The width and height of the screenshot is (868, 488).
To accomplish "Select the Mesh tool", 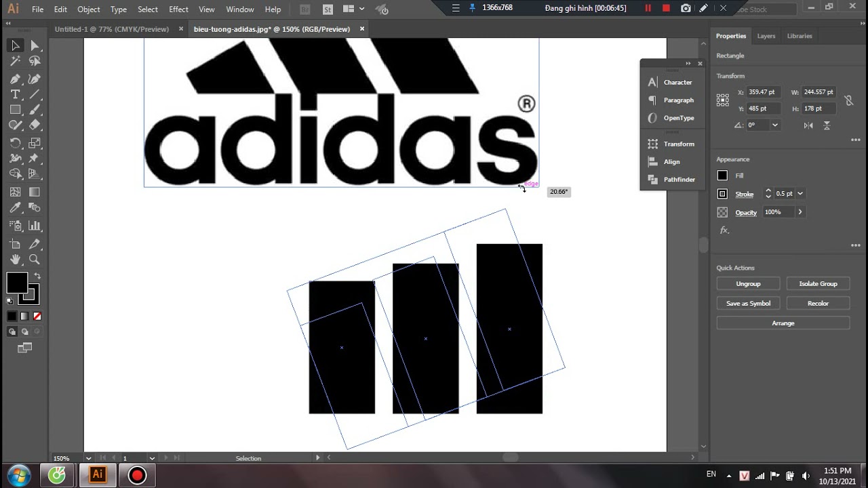I will 15,192.
